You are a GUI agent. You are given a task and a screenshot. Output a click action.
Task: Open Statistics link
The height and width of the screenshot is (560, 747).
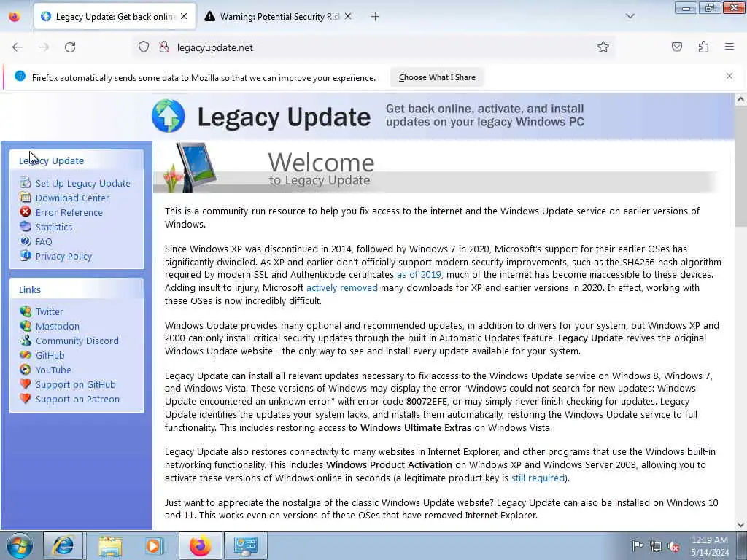click(54, 227)
